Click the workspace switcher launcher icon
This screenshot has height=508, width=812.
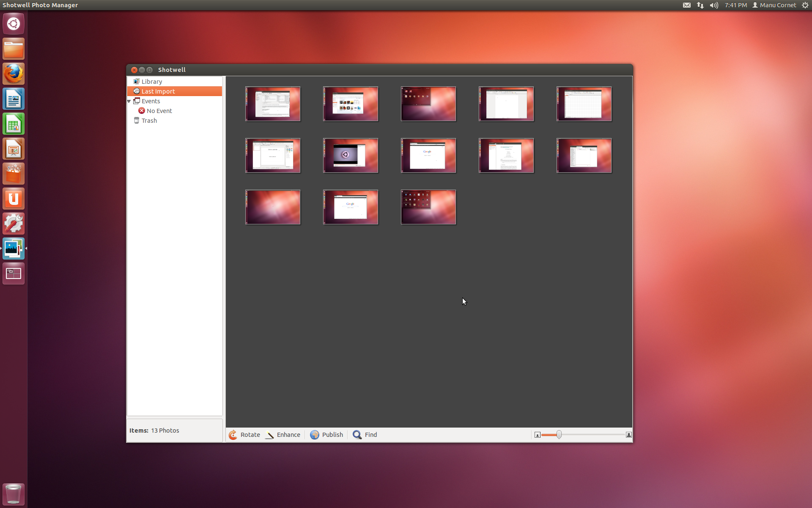(14, 274)
